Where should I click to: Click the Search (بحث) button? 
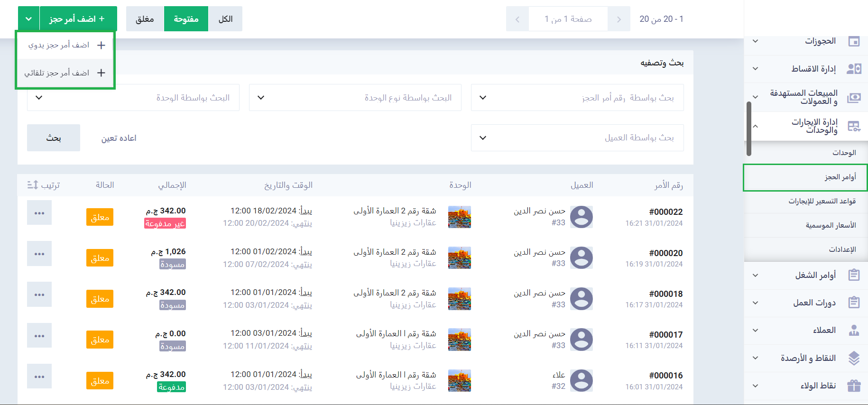54,138
